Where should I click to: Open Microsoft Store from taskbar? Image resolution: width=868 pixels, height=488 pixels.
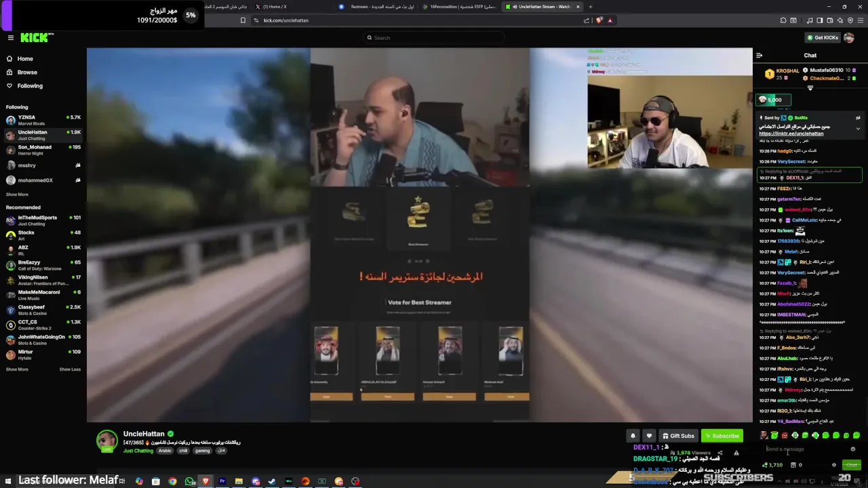(x=155, y=481)
